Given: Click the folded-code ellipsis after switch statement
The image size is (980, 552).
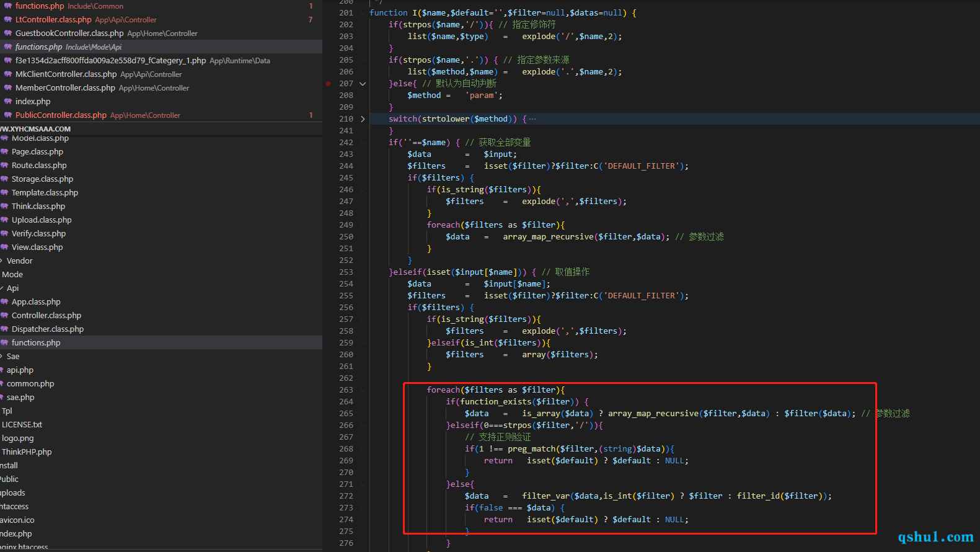Looking at the screenshot, I should point(532,119).
